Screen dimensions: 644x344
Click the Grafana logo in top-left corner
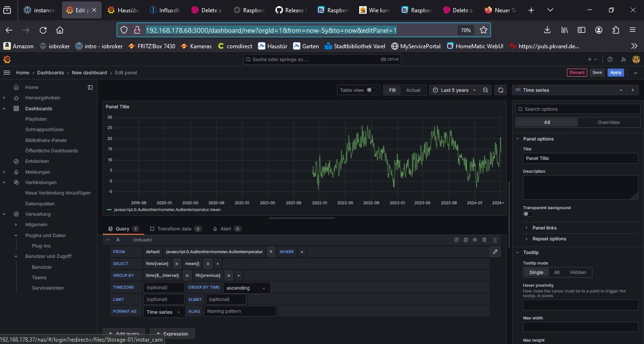pos(7,59)
